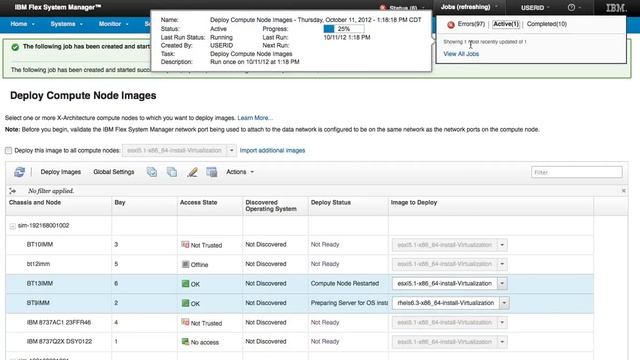Viewport: 640px width, 360px height.
Task: Open the help icon in top bar
Action: 571,7
